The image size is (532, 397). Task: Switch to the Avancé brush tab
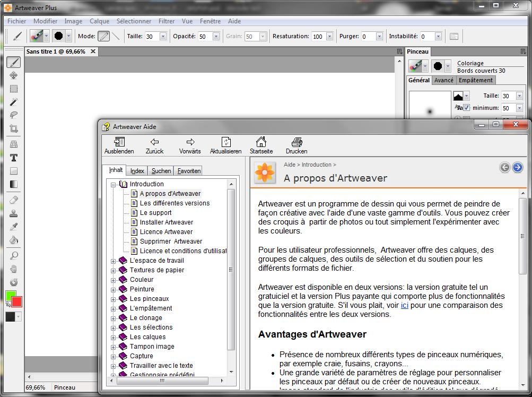pos(443,80)
